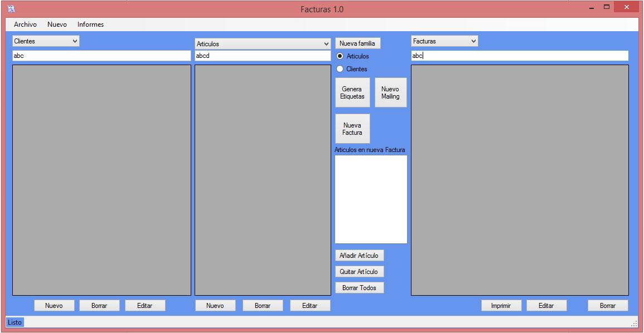This screenshot has height=333, width=644.
Task: Click the Quitar Artículo button
Action: tap(360, 272)
